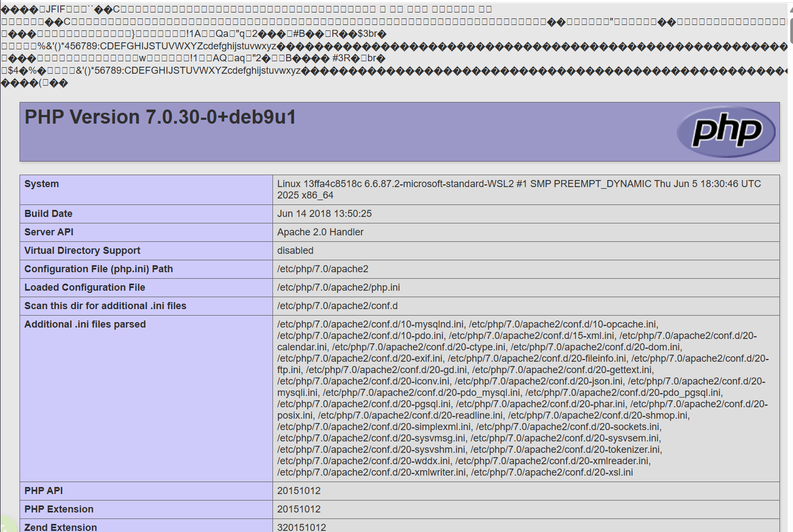This screenshot has height=532, width=793.
Task: Select the heading "PHP Version 7.0.30-0+deb9u1"
Action: 160,117
